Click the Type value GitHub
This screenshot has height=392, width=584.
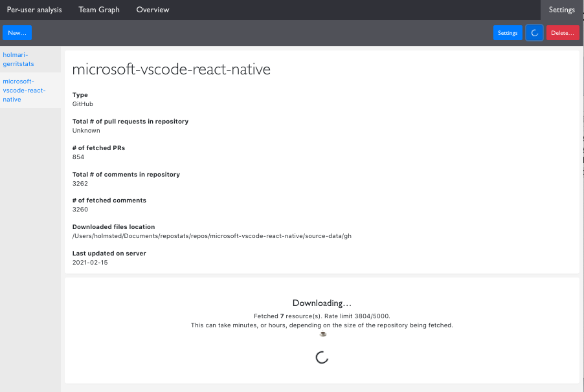(83, 104)
